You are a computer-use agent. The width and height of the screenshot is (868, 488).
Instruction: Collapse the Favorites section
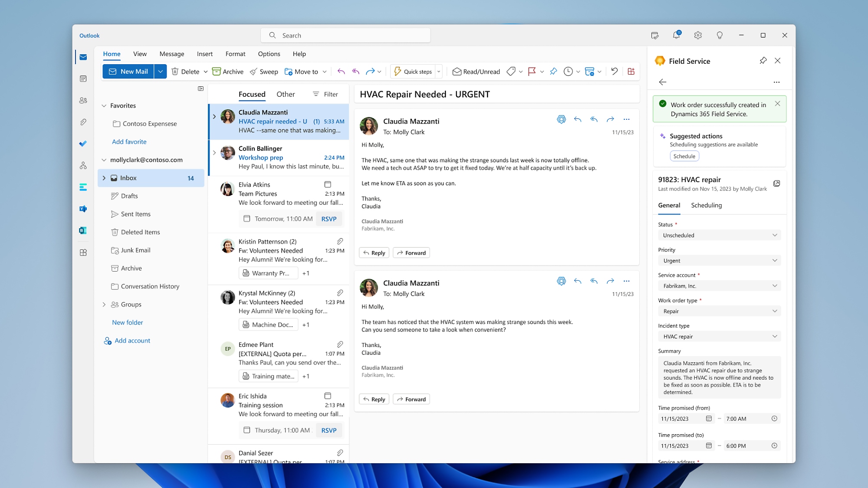(104, 105)
